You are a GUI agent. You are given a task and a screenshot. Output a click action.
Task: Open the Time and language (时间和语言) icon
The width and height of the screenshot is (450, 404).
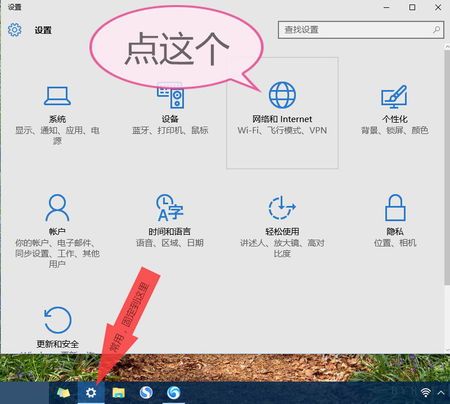tap(170, 208)
